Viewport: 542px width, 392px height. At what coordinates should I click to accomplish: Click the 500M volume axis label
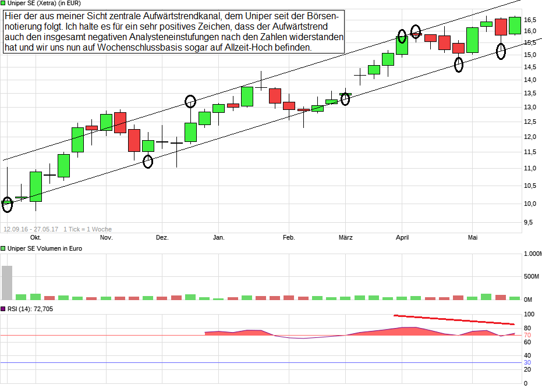tap(532, 276)
